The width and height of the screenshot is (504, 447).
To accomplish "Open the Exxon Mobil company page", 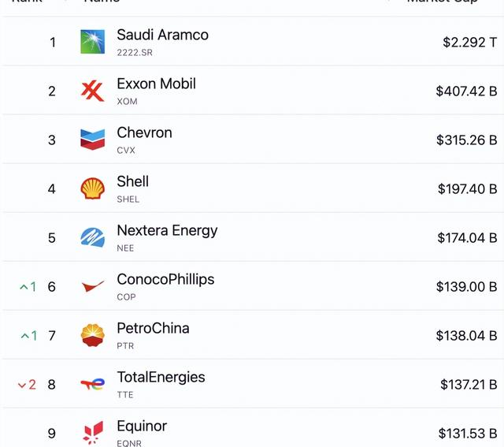I will [156, 84].
